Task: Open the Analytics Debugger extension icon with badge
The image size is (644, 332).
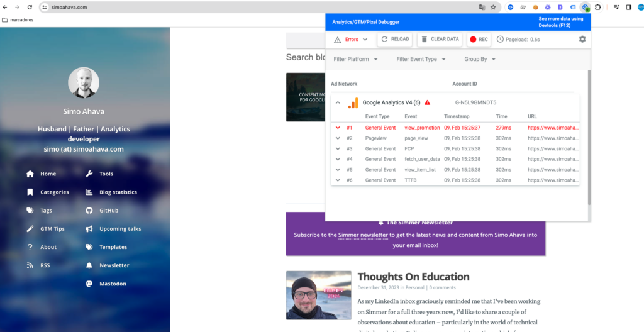Action: click(586, 7)
